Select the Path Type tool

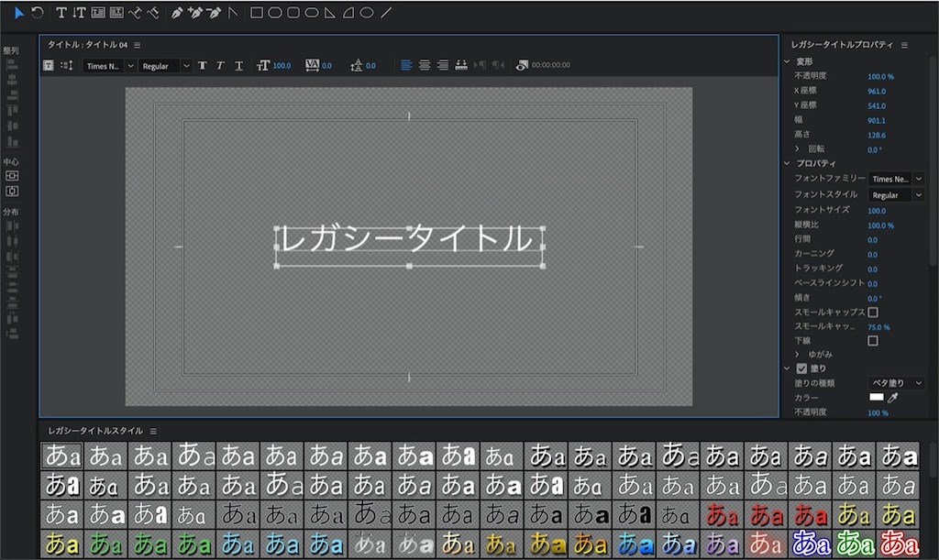tap(135, 13)
